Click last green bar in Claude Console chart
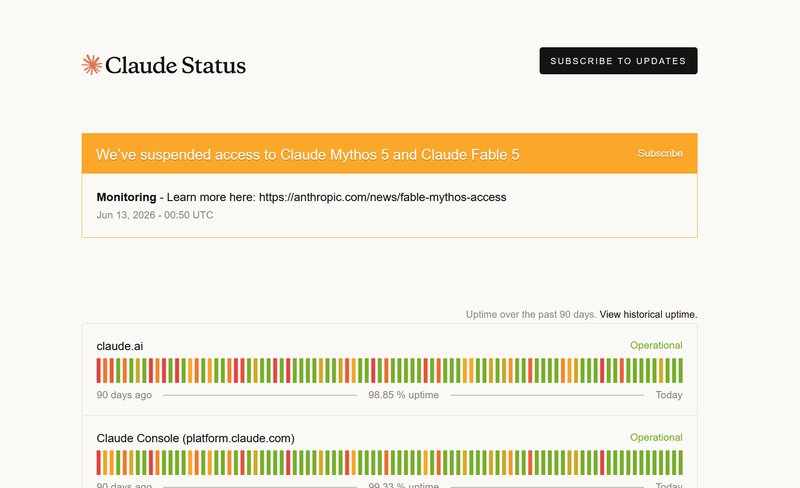Screen dimensions: 800x488 (x=681, y=462)
